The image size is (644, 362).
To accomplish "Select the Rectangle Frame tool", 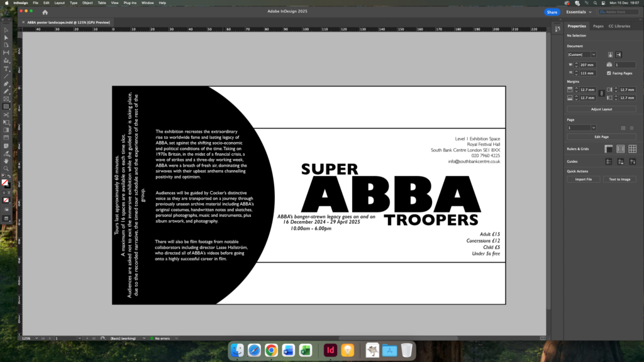I will 6,99.
